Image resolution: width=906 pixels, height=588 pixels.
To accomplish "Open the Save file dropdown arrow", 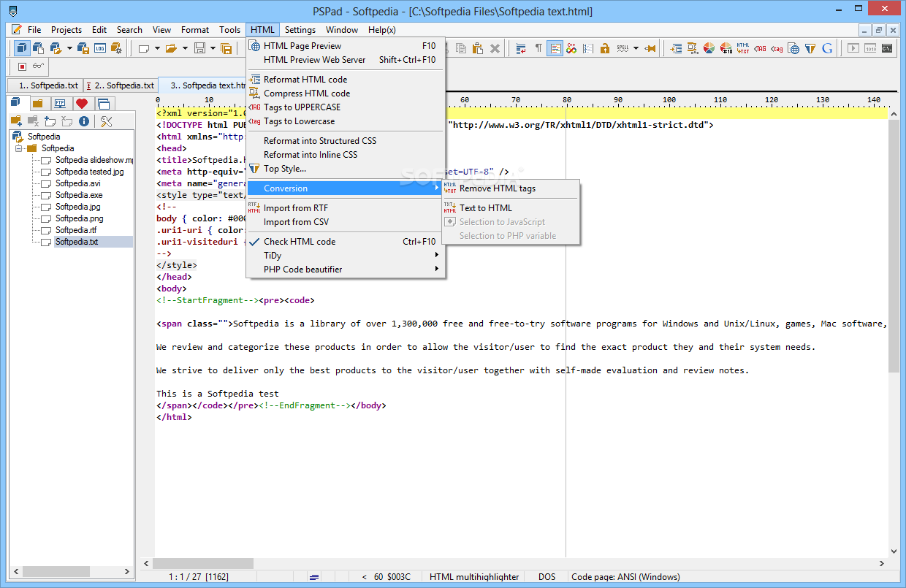I will point(213,48).
